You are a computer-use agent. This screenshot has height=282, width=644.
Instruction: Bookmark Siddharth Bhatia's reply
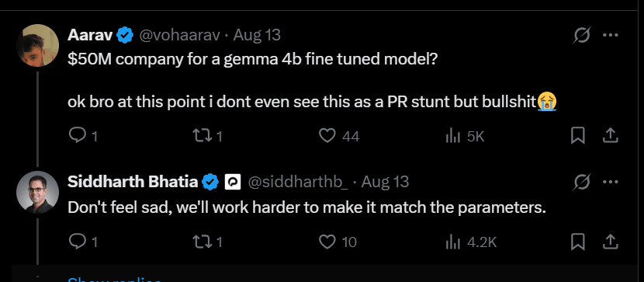coord(578,242)
